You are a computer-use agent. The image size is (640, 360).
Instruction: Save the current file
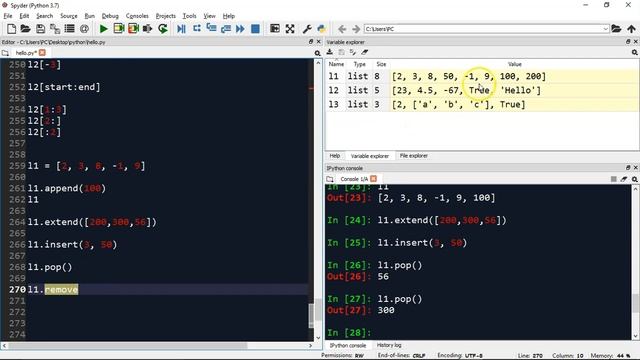(40, 29)
